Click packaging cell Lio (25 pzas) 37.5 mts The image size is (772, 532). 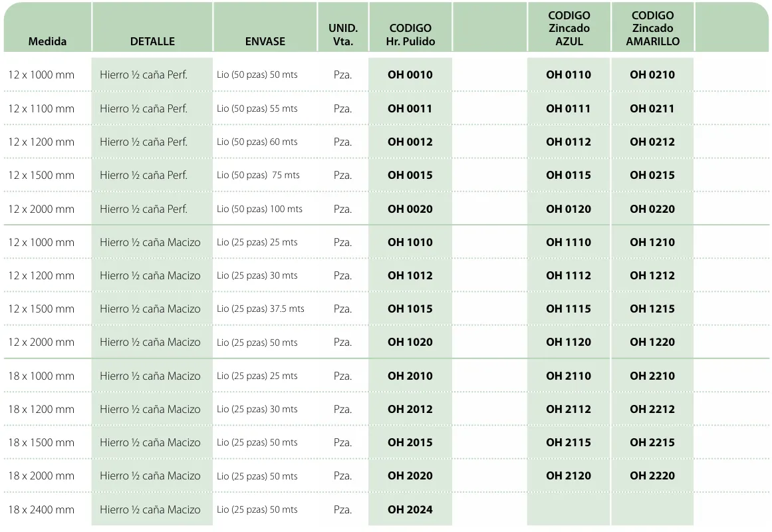pos(260,309)
